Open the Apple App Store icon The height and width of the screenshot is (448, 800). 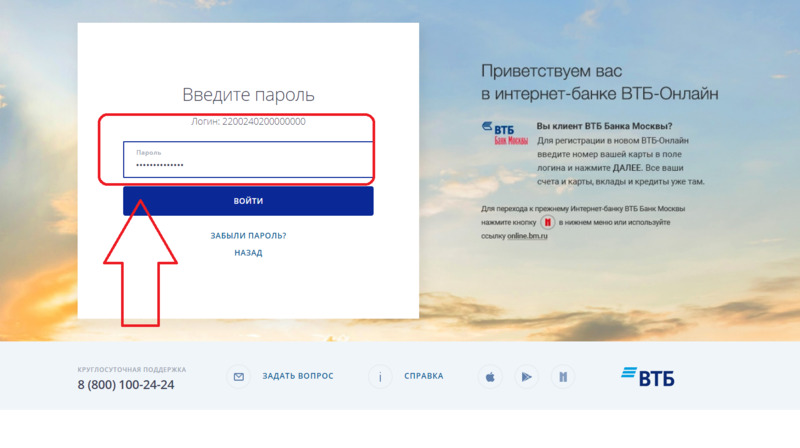490,377
